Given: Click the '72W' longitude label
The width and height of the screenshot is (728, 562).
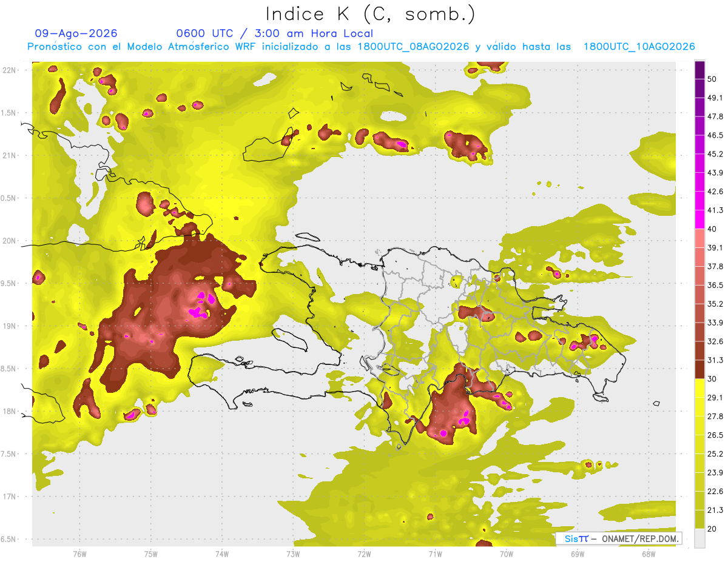Looking at the screenshot, I should coord(364,554).
